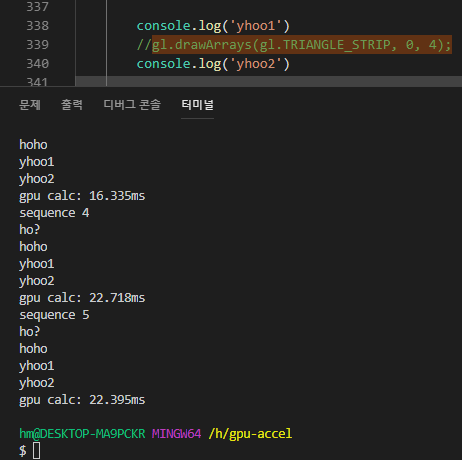Viewport: 462px width, 460px height.
Task: Click the /h/gpu-accel path in prompt
Action: pyautogui.click(x=250, y=434)
